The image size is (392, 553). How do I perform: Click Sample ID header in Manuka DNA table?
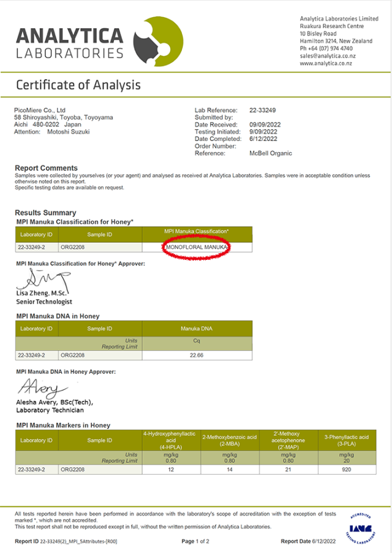pyautogui.click(x=100, y=329)
